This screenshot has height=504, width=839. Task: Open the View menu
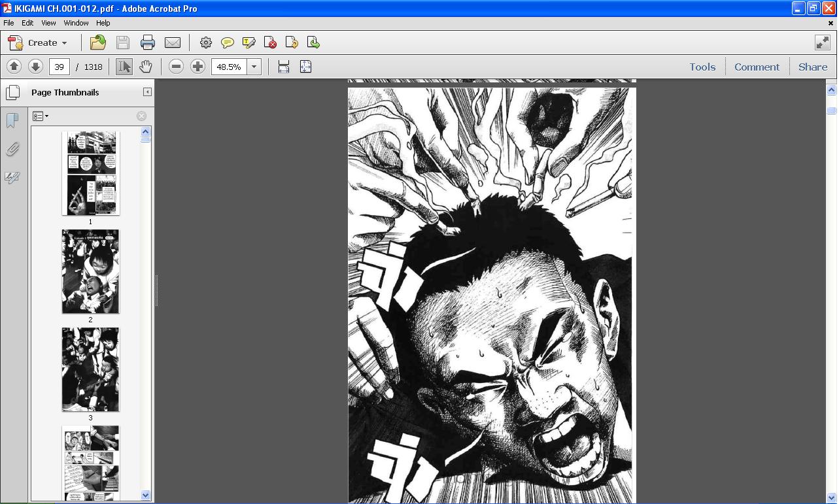point(48,23)
